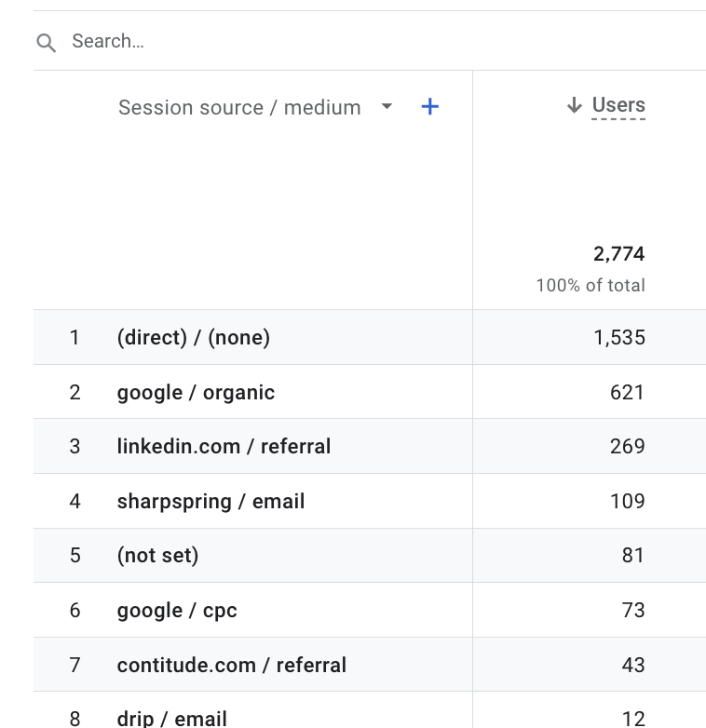Viewport: 706px width, 728px height.
Task: Click linkedin.com / referral source entry
Action: click(224, 447)
